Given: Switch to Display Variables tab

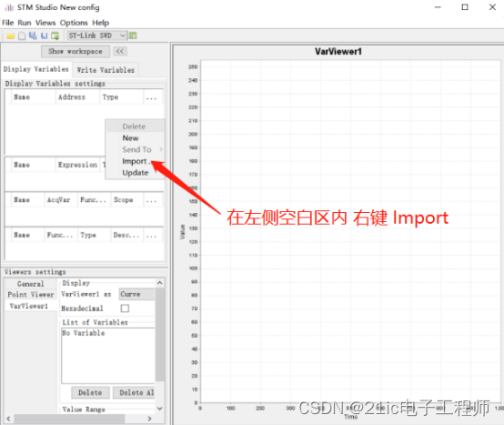Looking at the screenshot, I should tap(36, 69).
